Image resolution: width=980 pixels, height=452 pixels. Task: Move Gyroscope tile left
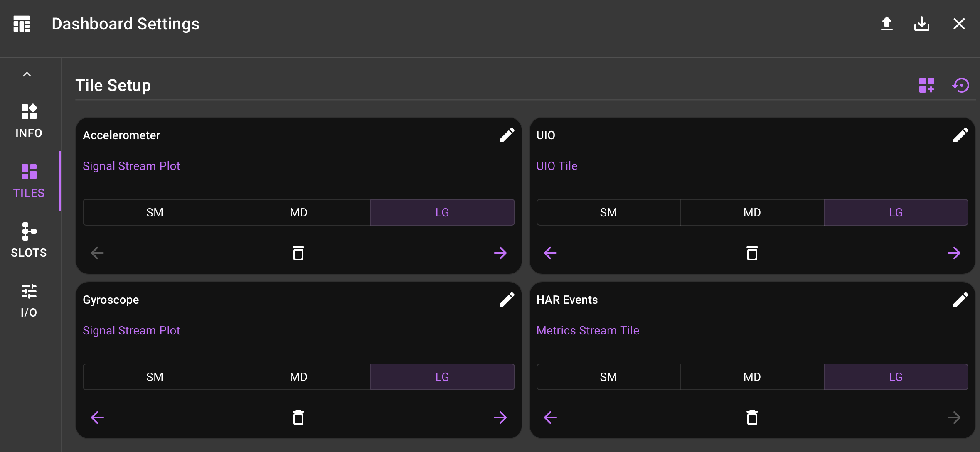pyautogui.click(x=97, y=417)
